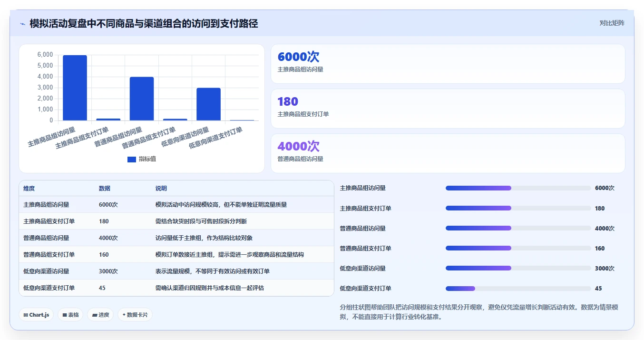644x340 pixels.
Task: Click the tallest bar for 主推商品组访问量
Action: pos(75,88)
